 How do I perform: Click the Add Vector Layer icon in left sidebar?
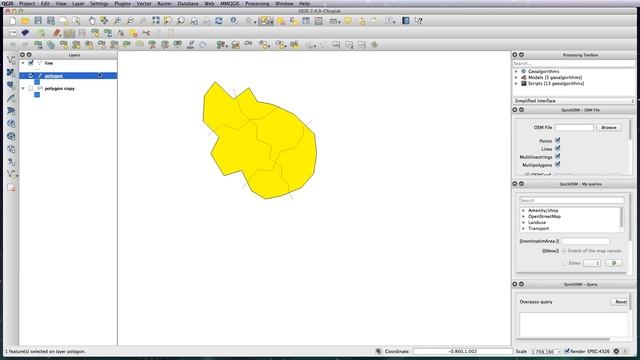(11, 60)
